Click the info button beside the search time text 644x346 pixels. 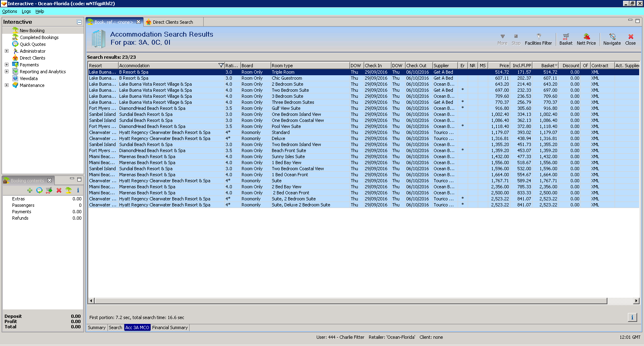tap(632, 317)
